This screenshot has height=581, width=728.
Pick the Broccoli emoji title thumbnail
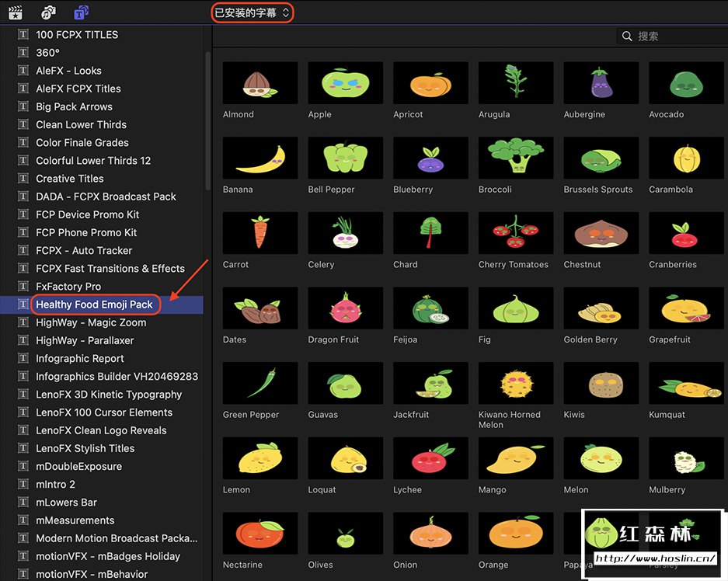pyautogui.click(x=516, y=158)
